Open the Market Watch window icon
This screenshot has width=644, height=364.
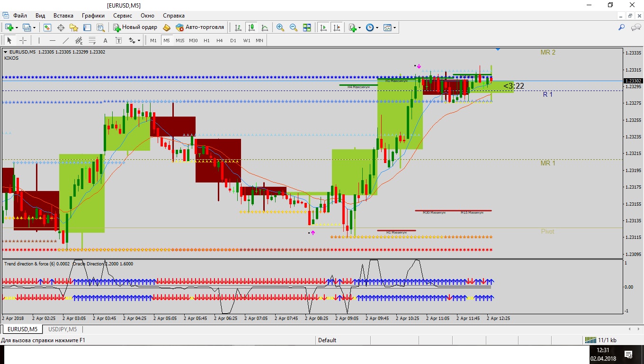click(47, 27)
